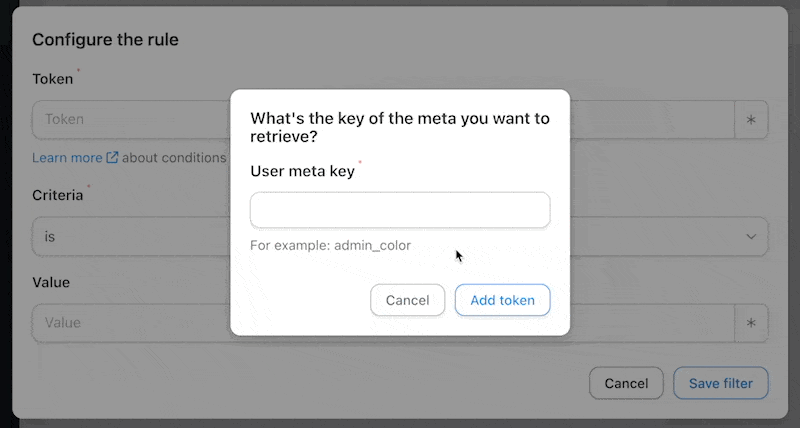Focus the User meta key text box

pos(400,210)
